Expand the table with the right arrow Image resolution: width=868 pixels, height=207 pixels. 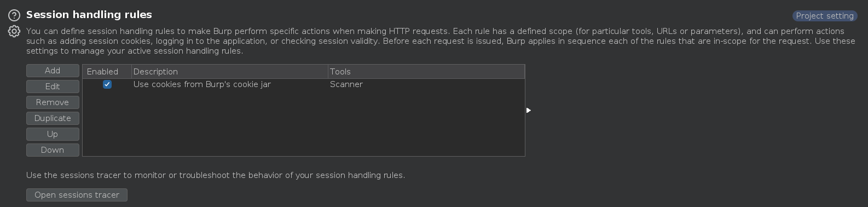pyautogui.click(x=529, y=111)
